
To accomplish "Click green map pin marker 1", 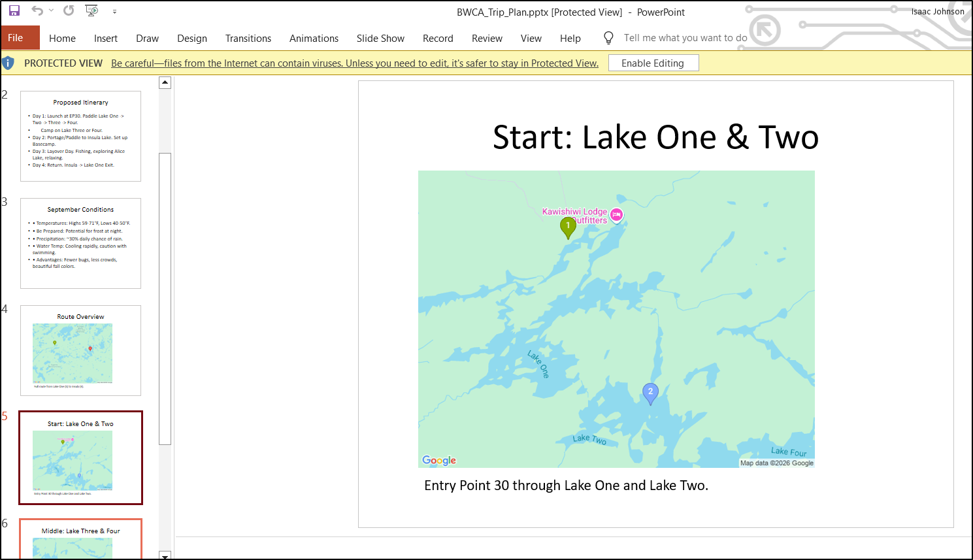I will pos(568,227).
